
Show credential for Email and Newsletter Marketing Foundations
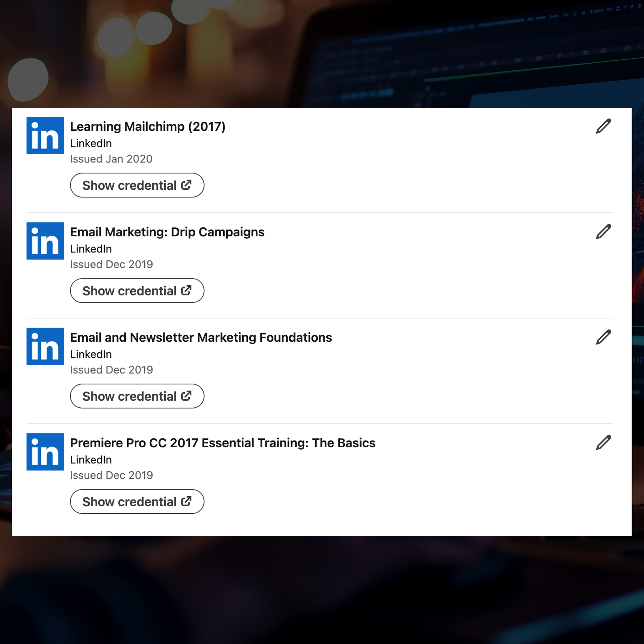137,396
